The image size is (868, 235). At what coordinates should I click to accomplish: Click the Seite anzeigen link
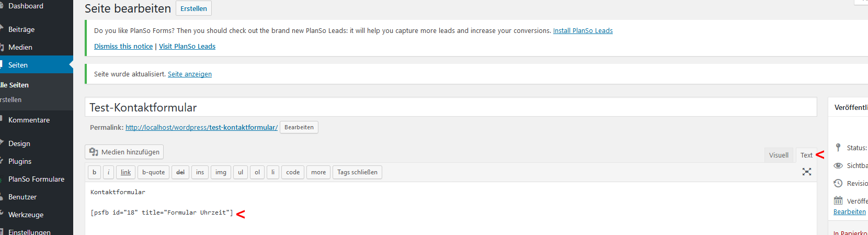click(190, 74)
